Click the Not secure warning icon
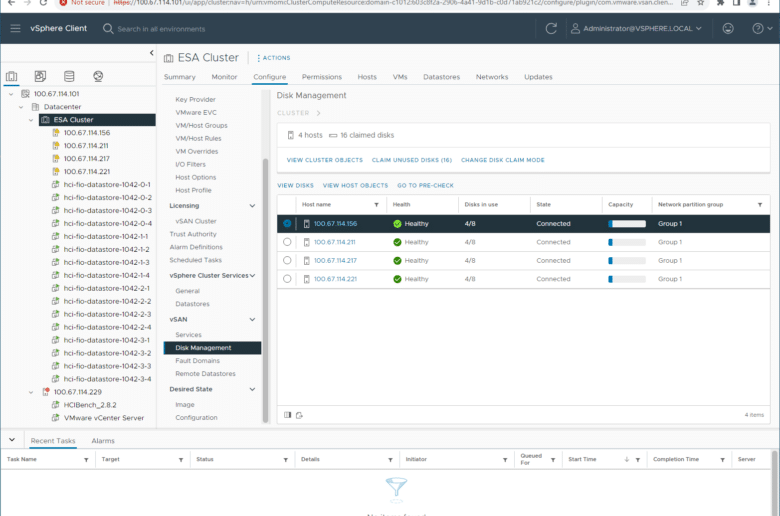 pyautogui.click(x=63, y=2)
